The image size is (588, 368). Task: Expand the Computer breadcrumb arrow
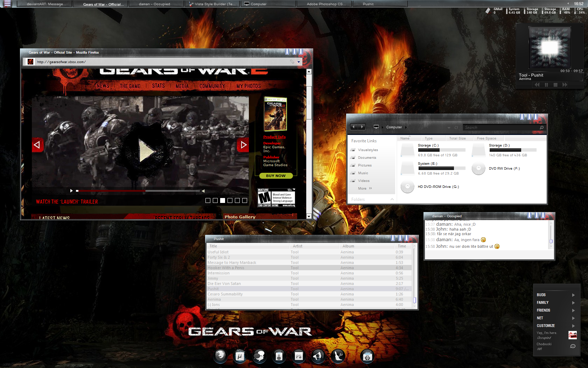[406, 127]
